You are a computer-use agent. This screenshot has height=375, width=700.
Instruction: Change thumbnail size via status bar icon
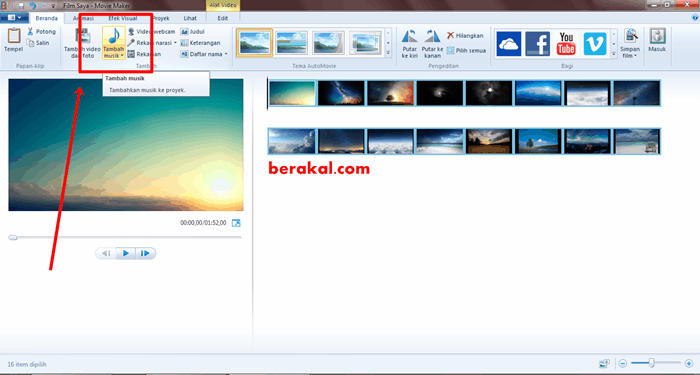(605, 363)
